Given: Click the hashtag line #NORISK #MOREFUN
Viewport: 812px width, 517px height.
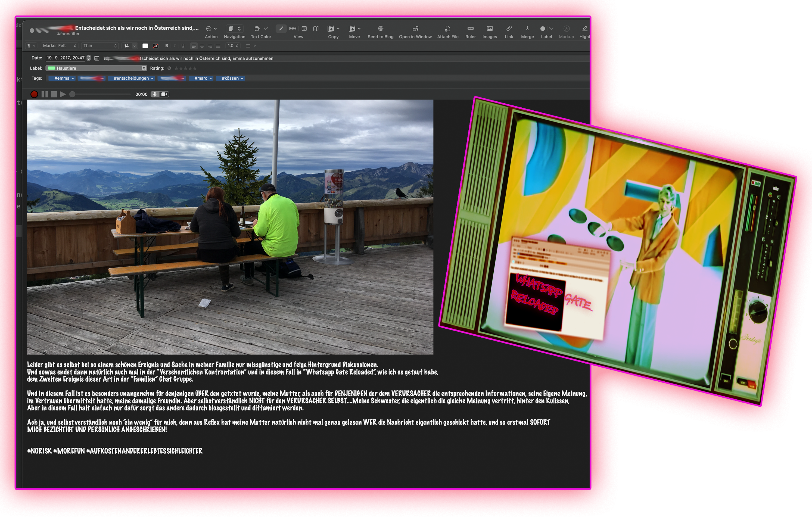Looking at the screenshot, I should 115,451.
